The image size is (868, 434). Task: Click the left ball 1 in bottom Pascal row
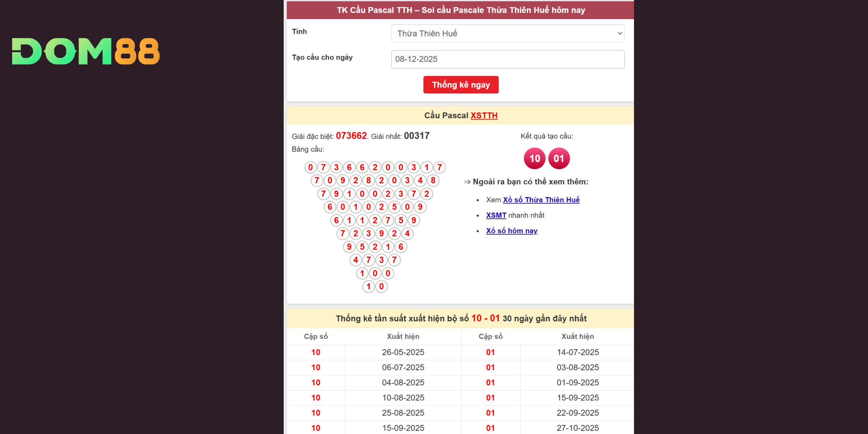(368, 286)
